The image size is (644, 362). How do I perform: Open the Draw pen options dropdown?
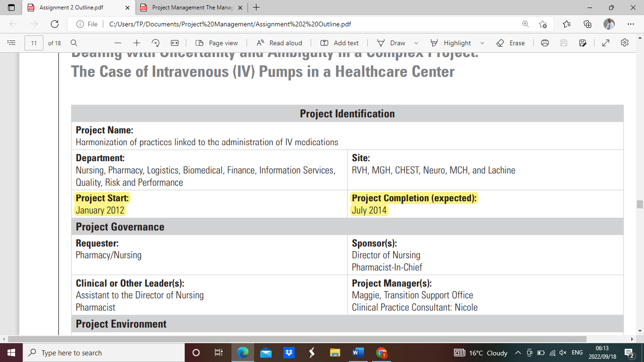tap(416, 43)
